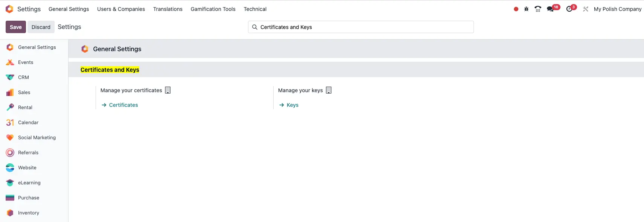Click the Odoo Settings app logo icon
Screen dimensions: 644x222
(x=9, y=9)
